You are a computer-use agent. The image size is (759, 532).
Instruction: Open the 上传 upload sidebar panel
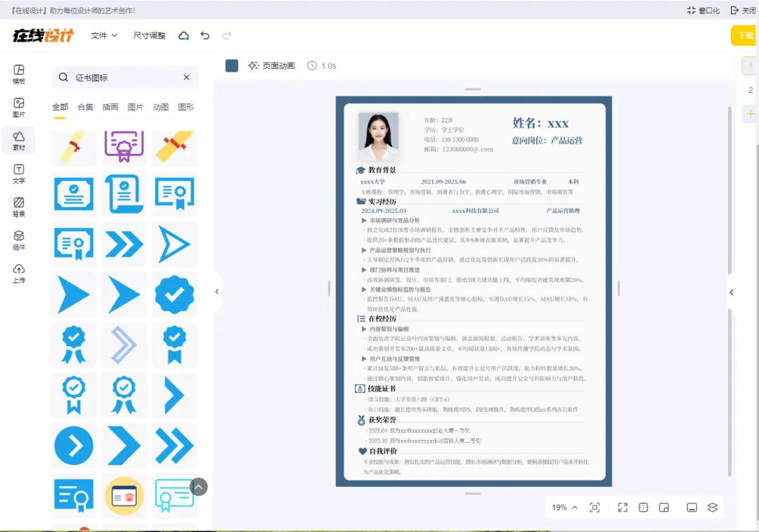pyautogui.click(x=19, y=273)
